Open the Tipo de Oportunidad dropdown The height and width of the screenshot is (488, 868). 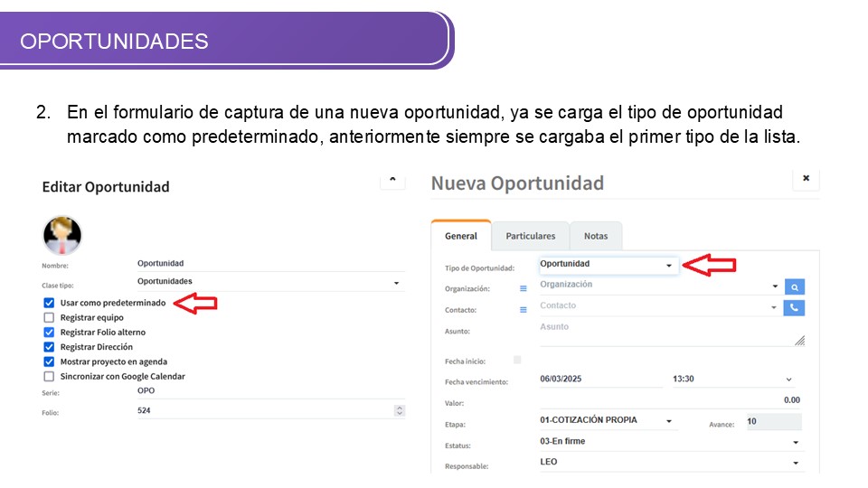[609, 265]
